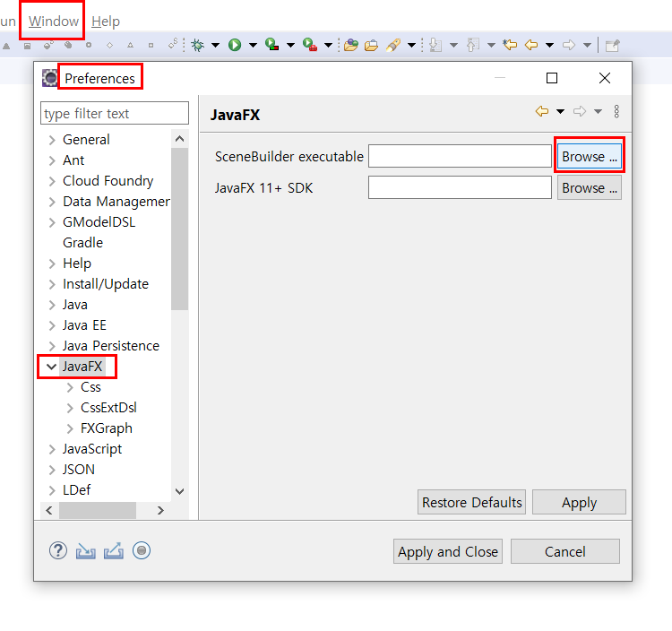Click the Open Type folder icon
Viewport: 672px width, 631px height.
tap(351, 45)
